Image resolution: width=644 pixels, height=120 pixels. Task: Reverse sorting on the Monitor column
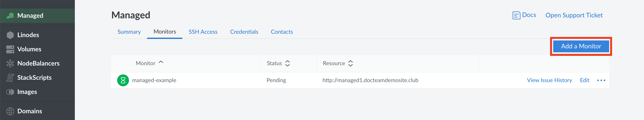pyautogui.click(x=161, y=63)
